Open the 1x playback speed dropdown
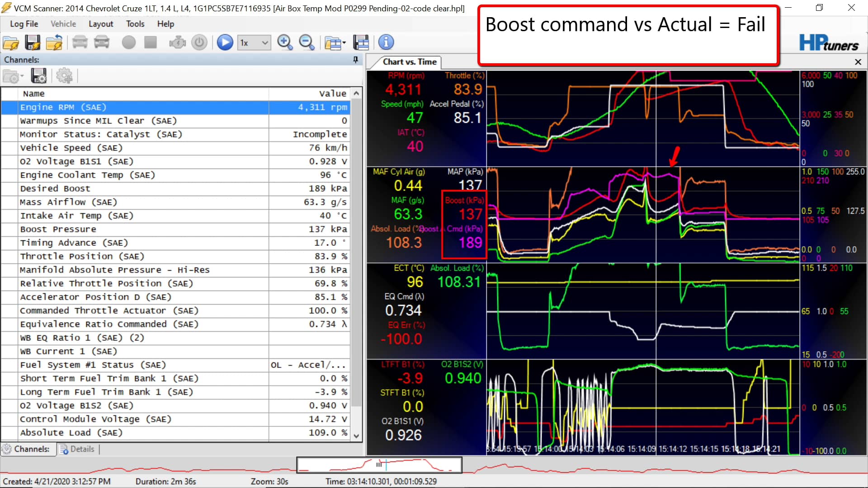 (x=254, y=42)
